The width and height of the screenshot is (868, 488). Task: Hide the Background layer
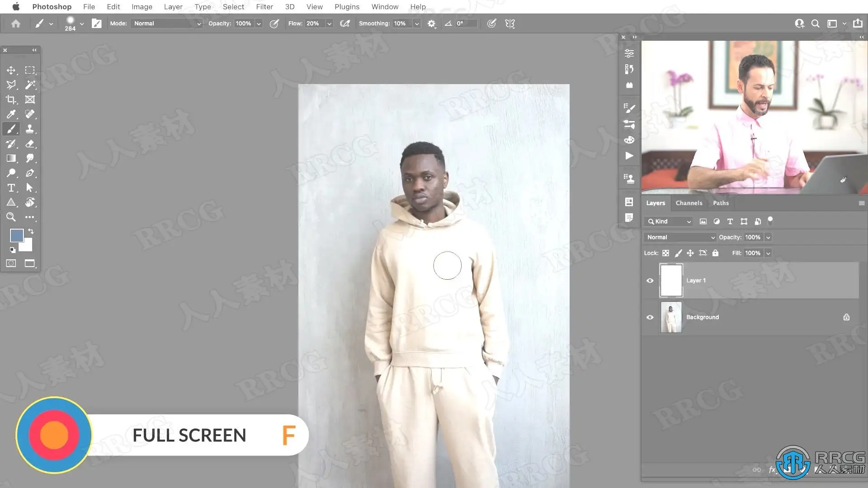pos(650,317)
